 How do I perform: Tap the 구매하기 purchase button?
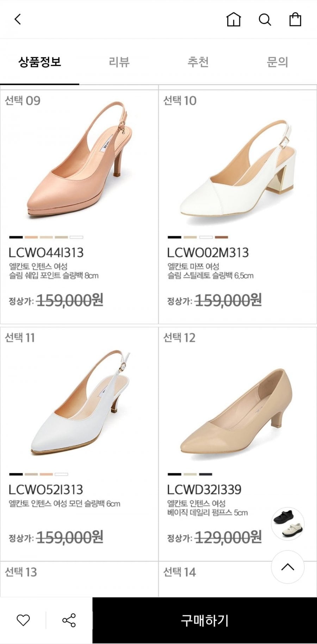coord(205,620)
